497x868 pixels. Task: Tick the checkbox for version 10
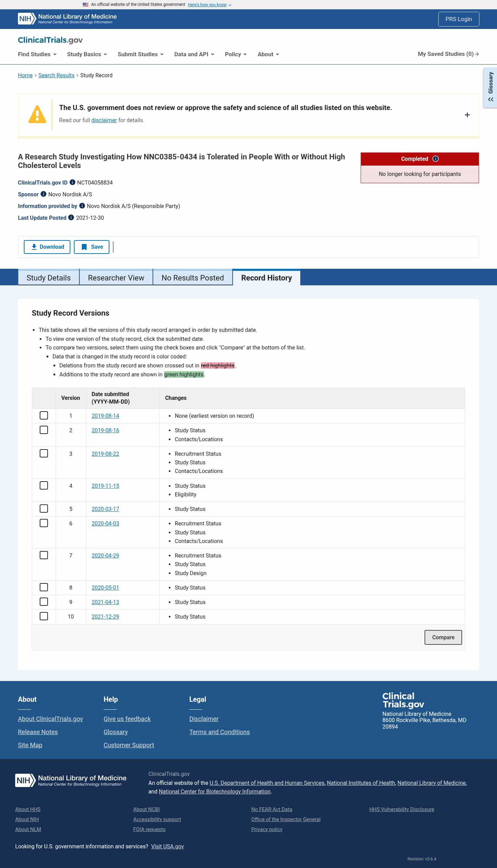pyautogui.click(x=44, y=616)
